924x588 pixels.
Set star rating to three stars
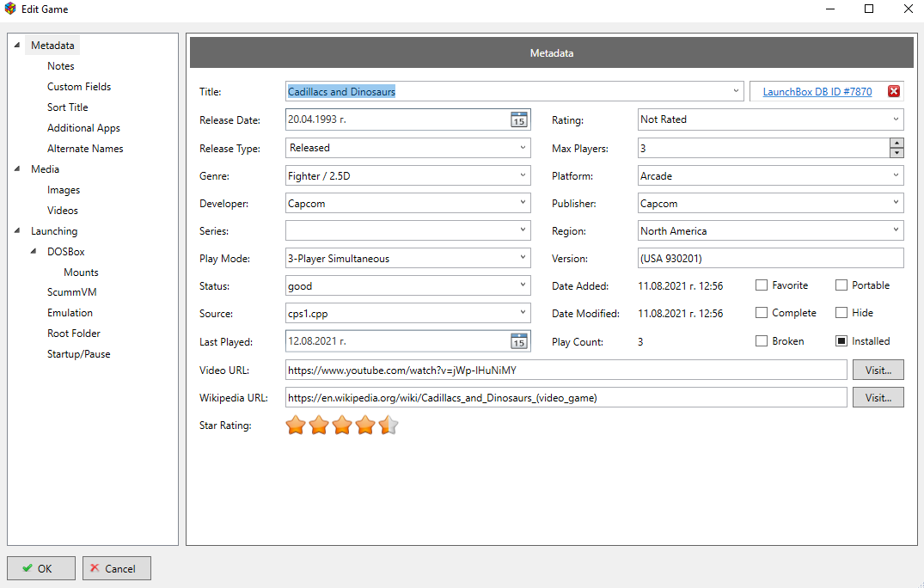pos(342,425)
